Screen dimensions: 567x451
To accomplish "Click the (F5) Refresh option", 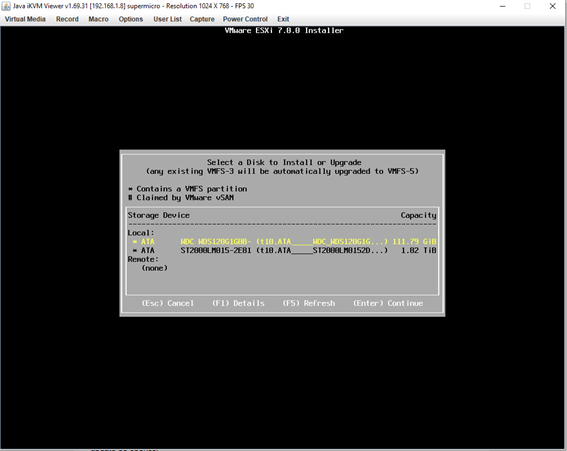I will [309, 303].
